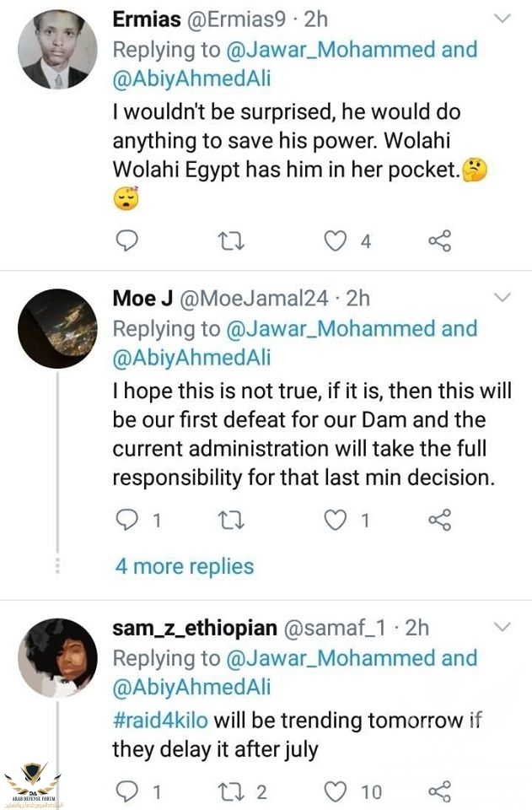Like Ermias's tweet with 4 likes
This screenshot has width=532, height=810.
336,241
